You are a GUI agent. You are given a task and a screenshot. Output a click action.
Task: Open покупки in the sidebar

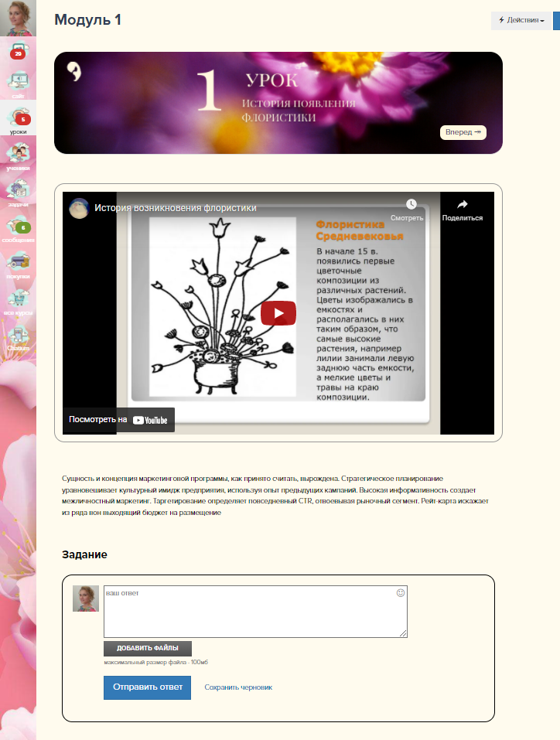click(x=18, y=264)
